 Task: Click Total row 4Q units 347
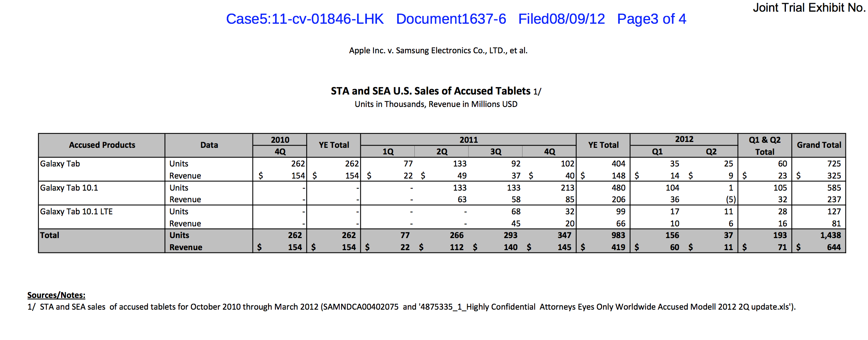[x=564, y=235]
